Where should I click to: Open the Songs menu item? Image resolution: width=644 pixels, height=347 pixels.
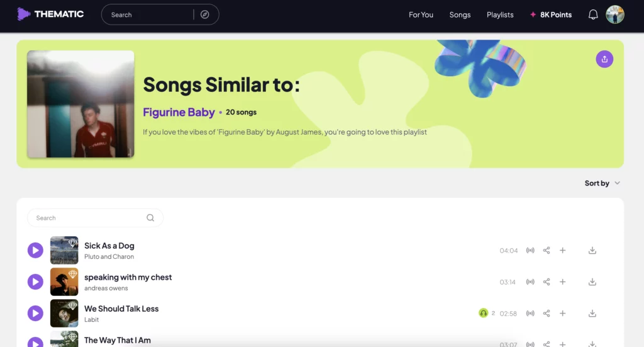point(460,14)
